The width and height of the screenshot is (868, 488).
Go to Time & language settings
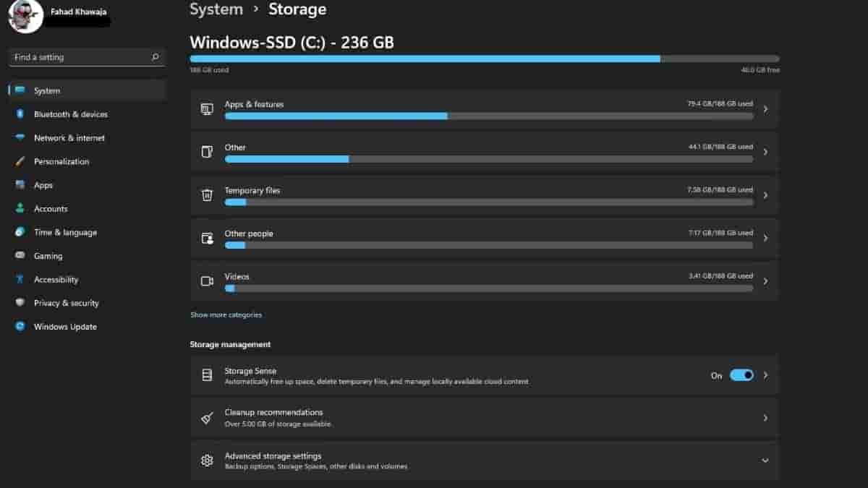[x=65, y=233]
